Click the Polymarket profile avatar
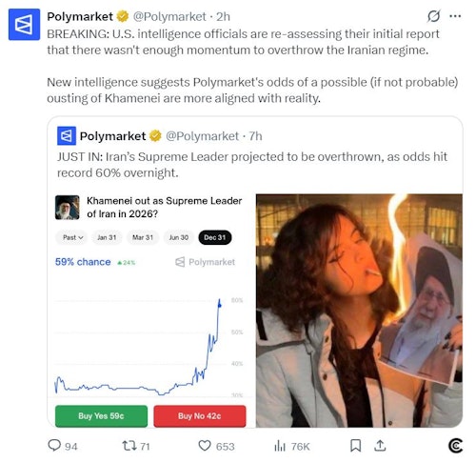The height and width of the screenshot is (463, 476). click(24, 25)
